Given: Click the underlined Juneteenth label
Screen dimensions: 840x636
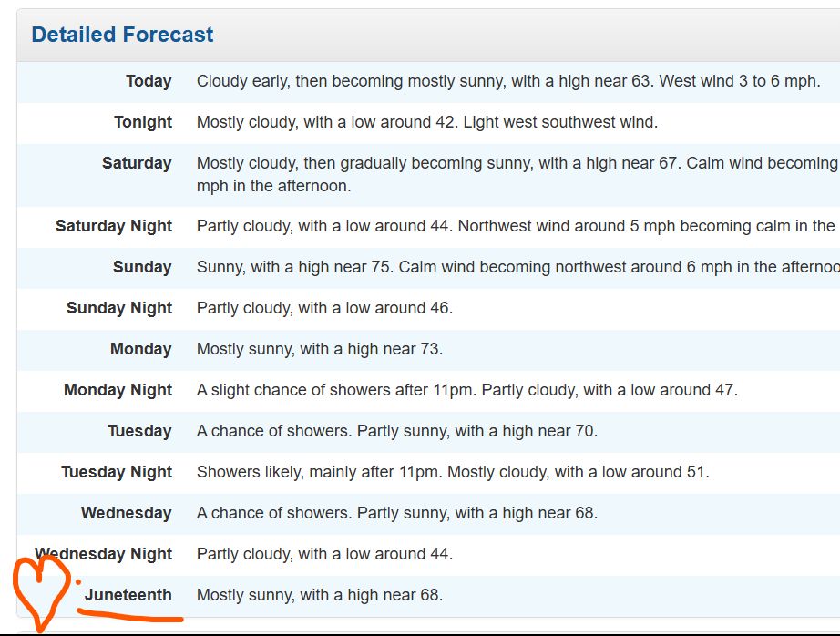Looking at the screenshot, I should 128,595.
